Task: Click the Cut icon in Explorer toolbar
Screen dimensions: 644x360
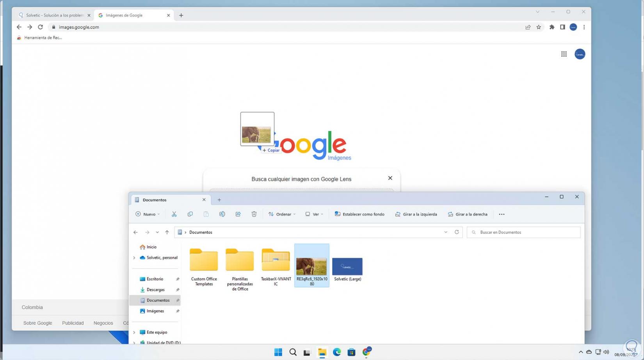Action: [x=174, y=214]
